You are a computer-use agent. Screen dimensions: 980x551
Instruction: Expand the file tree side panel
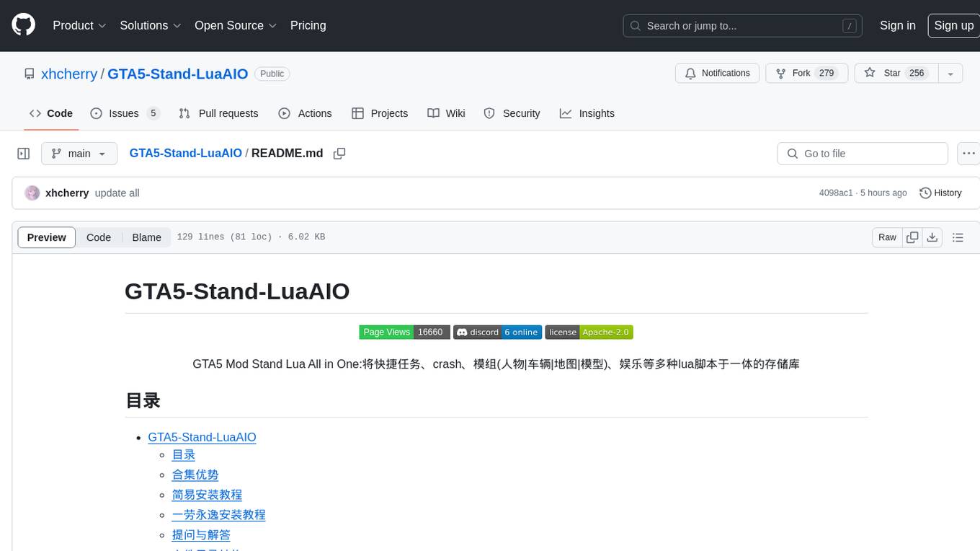pyautogui.click(x=24, y=154)
